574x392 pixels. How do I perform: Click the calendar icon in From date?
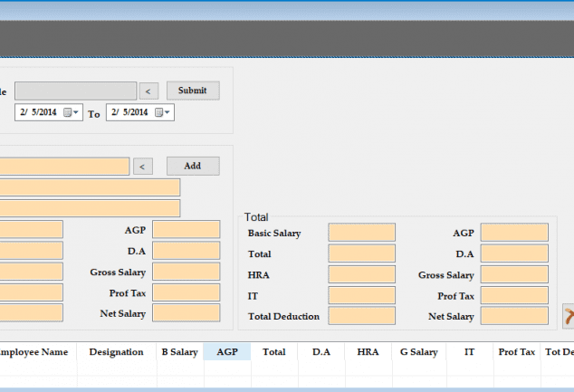pyautogui.click(x=67, y=112)
